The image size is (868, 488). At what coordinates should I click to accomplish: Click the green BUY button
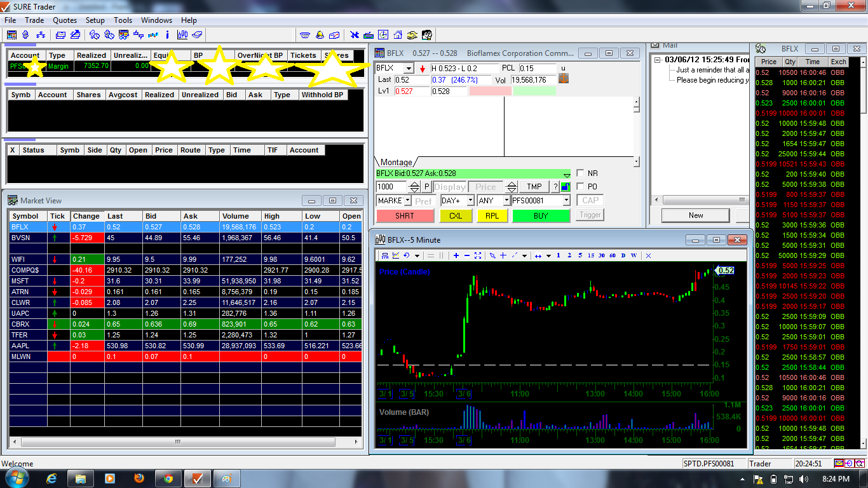(541, 215)
